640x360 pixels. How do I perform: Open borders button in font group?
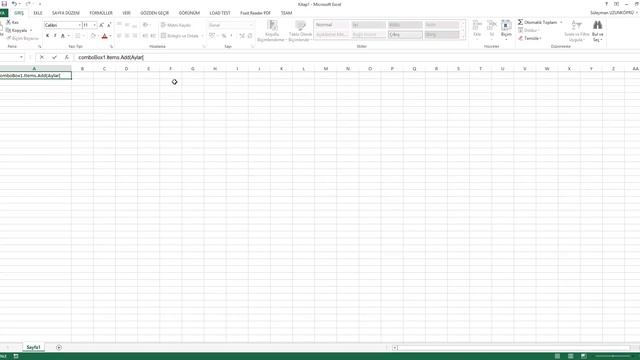[x=78, y=36]
